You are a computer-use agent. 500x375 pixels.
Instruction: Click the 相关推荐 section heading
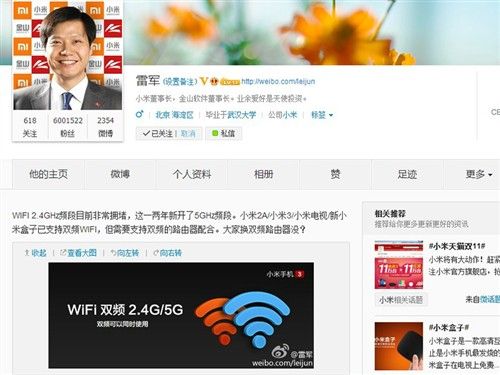[390, 214]
